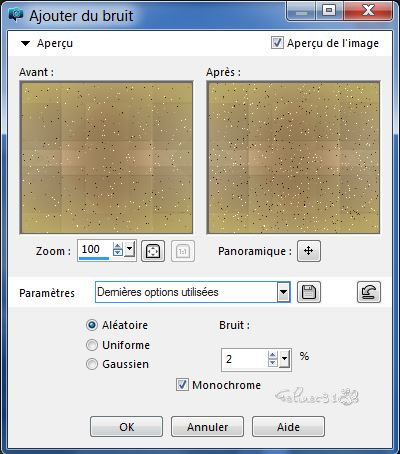This screenshot has height=454, width=400.
Task: Increase the Zoom value with up spinner
Action: tap(118, 246)
